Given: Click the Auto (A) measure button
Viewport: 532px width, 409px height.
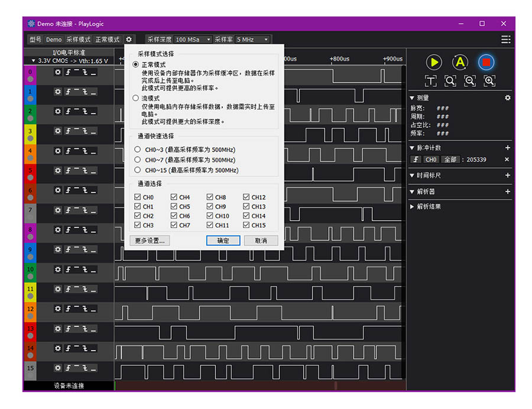Looking at the screenshot, I should 460,62.
